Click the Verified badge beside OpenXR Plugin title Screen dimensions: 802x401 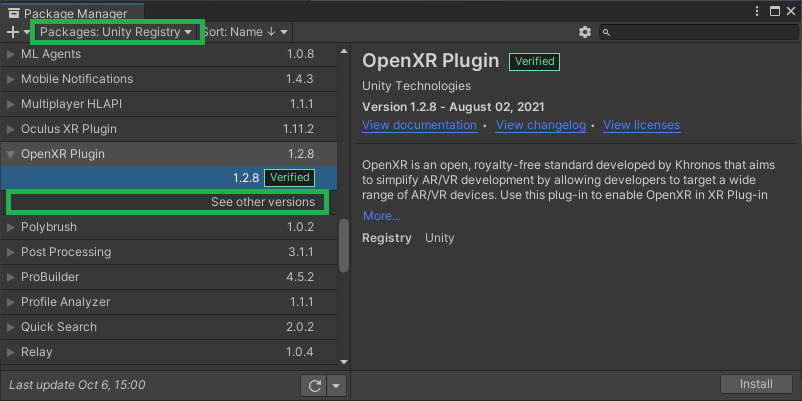(534, 61)
